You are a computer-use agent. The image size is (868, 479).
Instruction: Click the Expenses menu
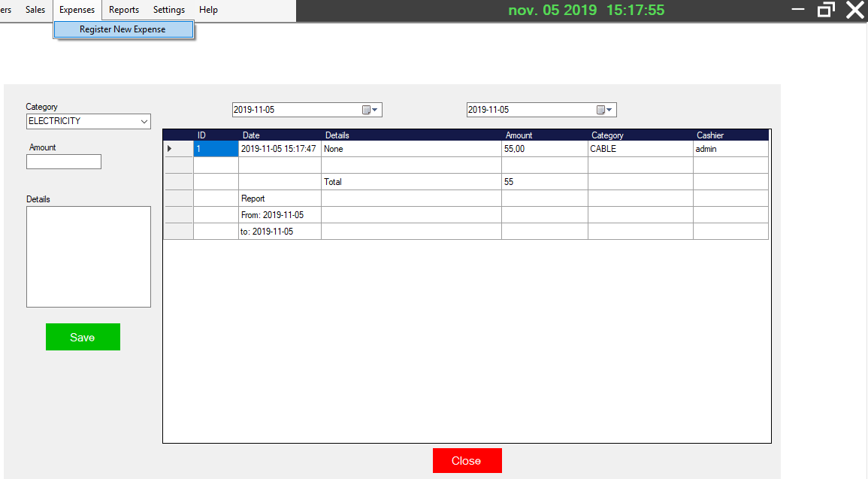coord(77,10)
